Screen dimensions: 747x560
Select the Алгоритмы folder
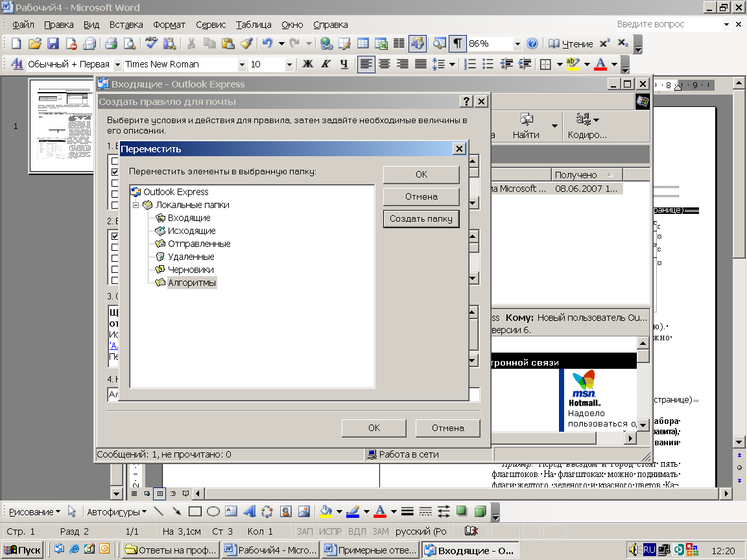coord(192,283)
